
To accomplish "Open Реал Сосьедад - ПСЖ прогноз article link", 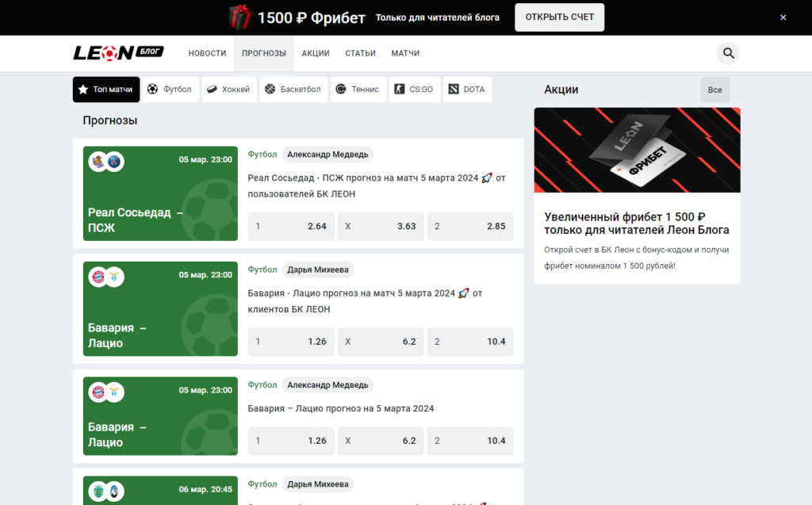I will click(x=377, y=186).
